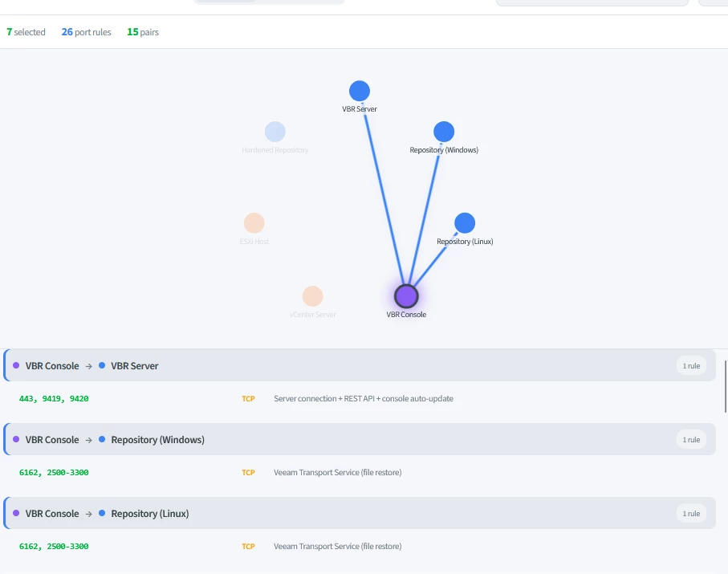Select the VBR Server node in graph

pos(360,91)
